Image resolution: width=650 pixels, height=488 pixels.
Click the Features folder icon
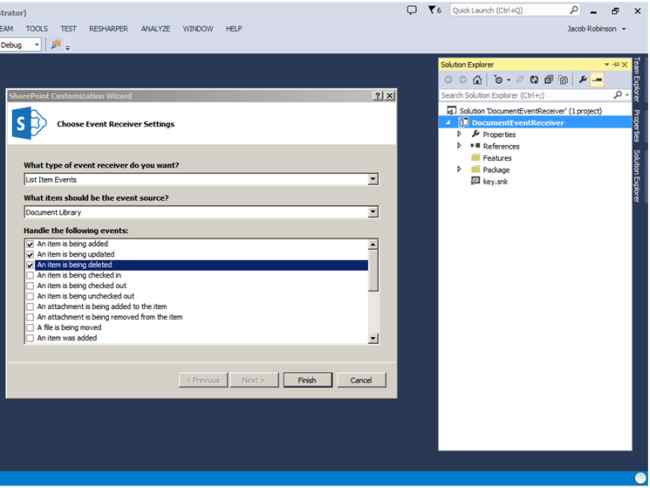[475, 158]
